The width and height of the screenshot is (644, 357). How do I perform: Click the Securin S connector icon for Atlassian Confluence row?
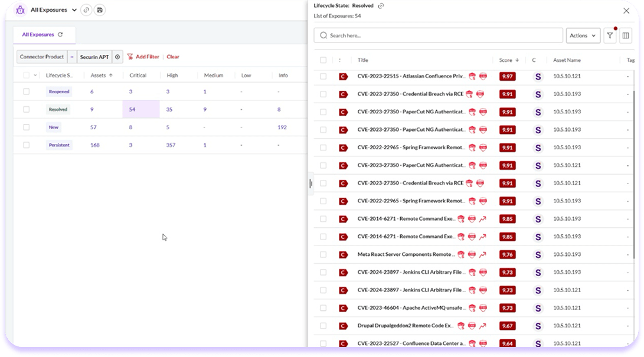click(x=538, y=77)
